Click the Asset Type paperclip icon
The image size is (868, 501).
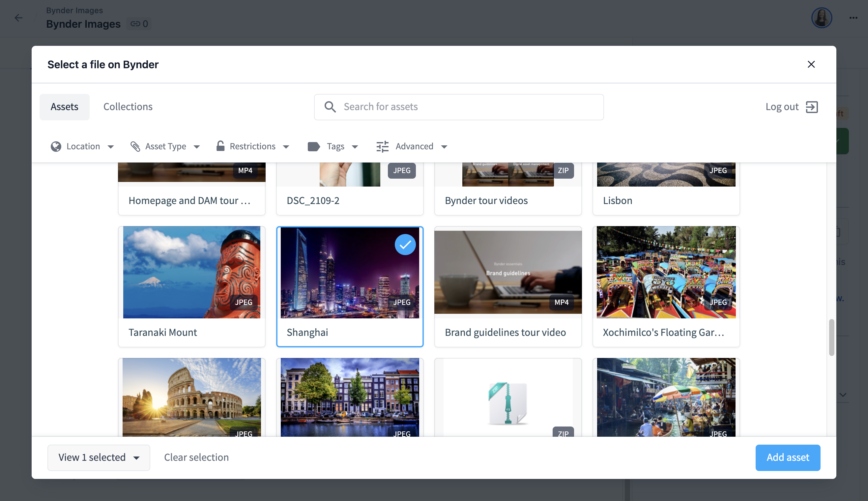click(135, 147)
